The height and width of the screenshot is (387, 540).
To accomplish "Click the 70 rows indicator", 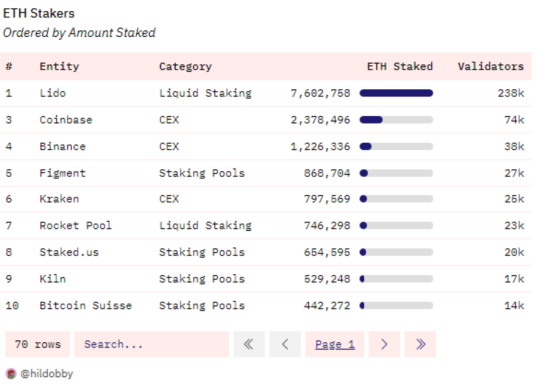I will click(x=38, y=344).
